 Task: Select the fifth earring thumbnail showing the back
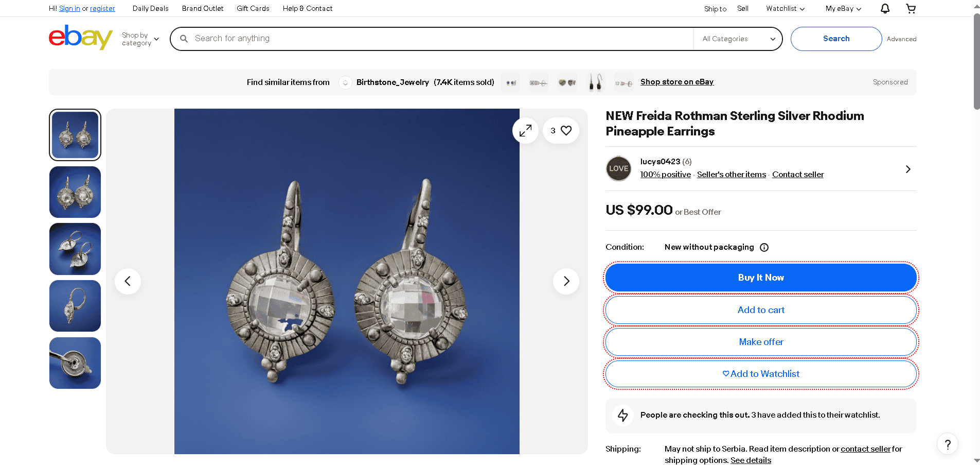point(75,363)
